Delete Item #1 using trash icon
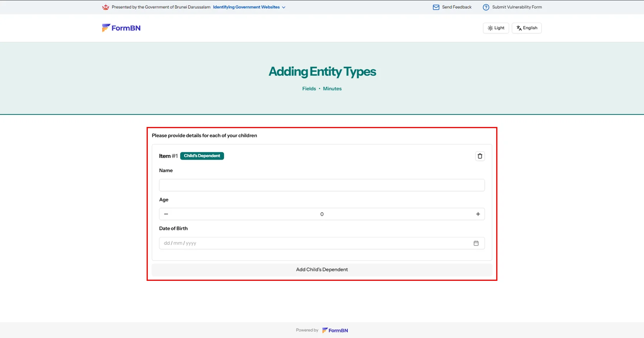This screenshot has width=644, height=338. [480, 156]
